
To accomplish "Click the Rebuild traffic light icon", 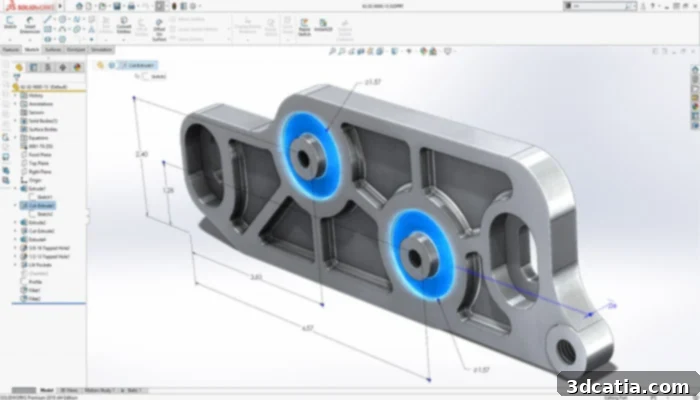I will click(175, 6).
